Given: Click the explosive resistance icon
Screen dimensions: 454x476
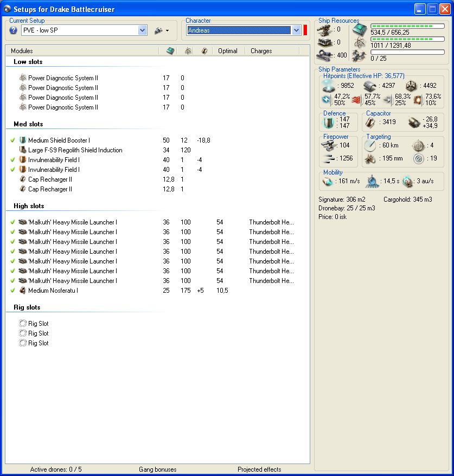Looking at the screenshot, I should 418,100.
